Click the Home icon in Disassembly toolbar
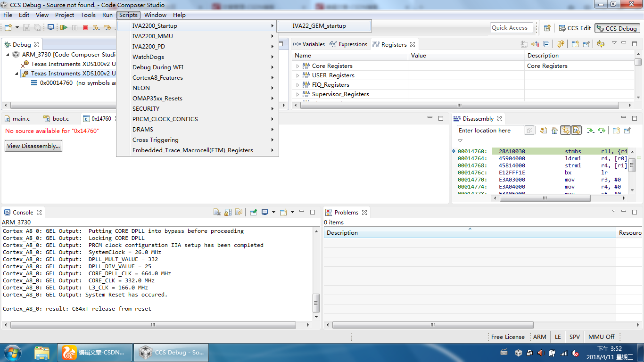Image resolution: width=644 pixels, height=362 pixels. tap(554, 130)
